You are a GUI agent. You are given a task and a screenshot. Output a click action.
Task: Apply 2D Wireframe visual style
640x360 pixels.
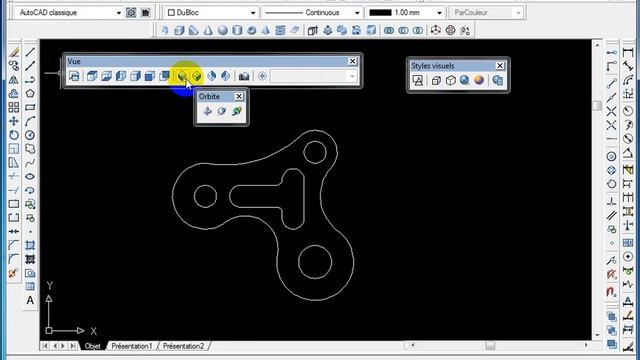418,80
